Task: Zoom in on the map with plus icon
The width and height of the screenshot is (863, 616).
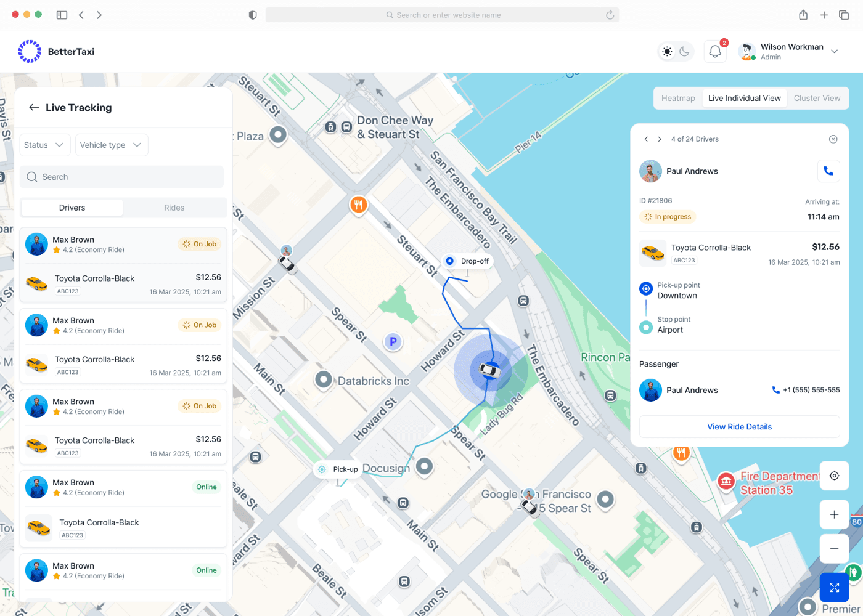Action: point(834,514)
